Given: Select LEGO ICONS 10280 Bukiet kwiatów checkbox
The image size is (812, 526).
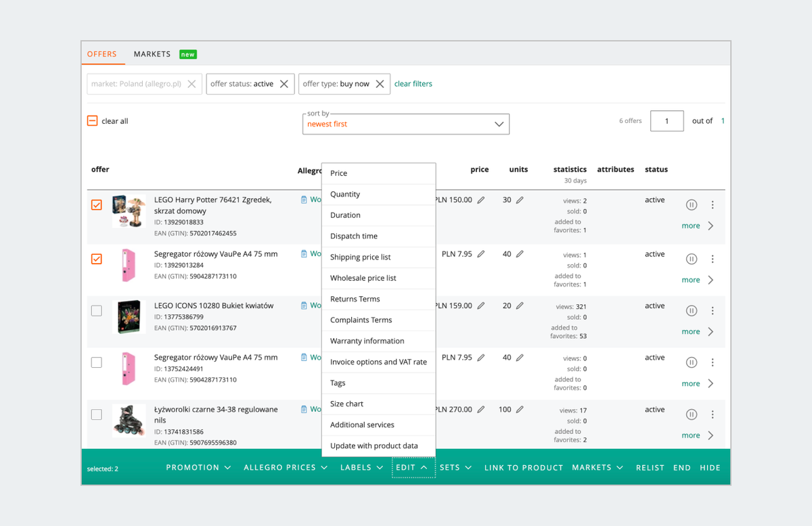Looking at the screenshot, I should [97, 311].
